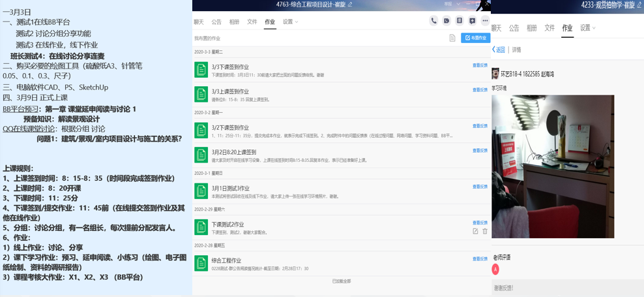Click the teacher comment input field
644x297 pixels.
click(567, 287)
